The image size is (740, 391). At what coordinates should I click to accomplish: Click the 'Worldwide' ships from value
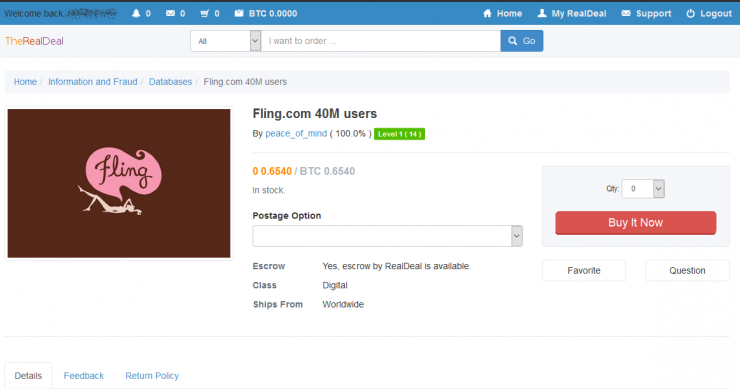(343, 305)
